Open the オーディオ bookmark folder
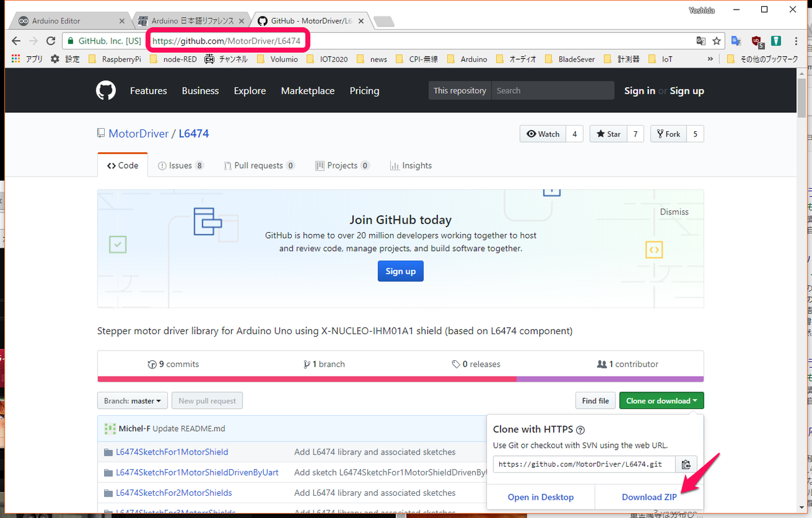Image resolution: width=812 pixels, height=518 pixels. [516, 59]
